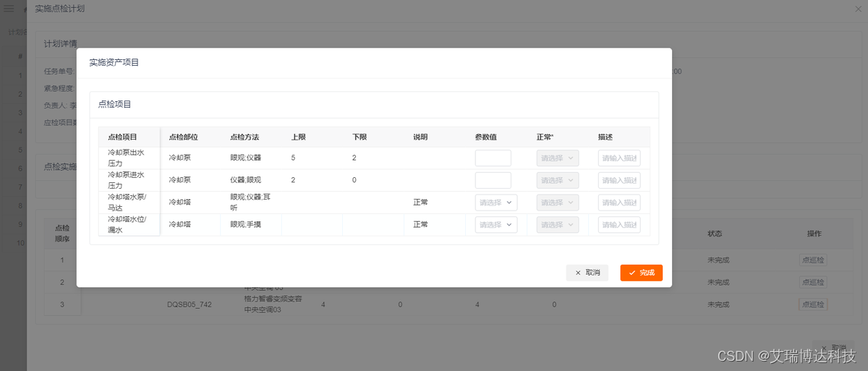Open 正常 dropdown for 冷却塔水位/漏水 row

point(558,225)
